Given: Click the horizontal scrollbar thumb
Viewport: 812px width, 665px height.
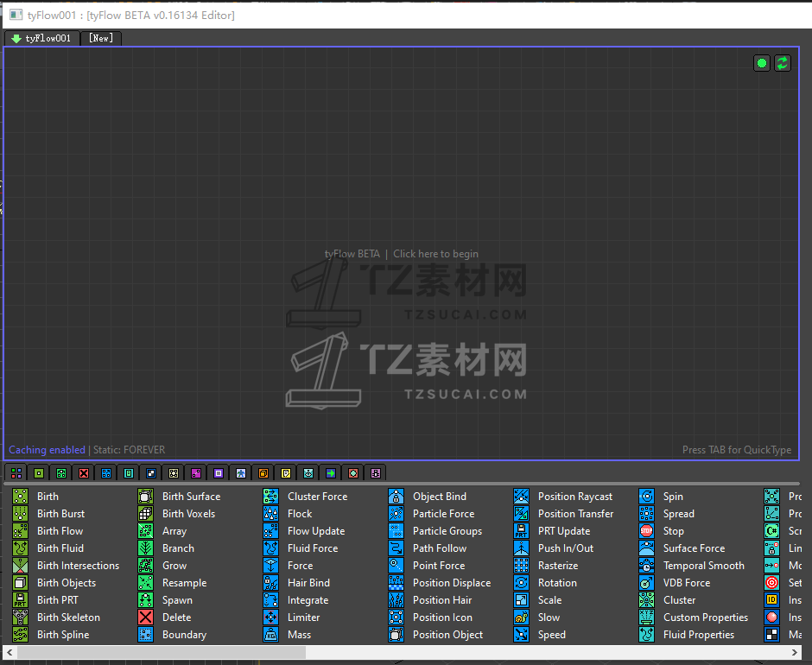Looking at the screenshot, I should [x=161, y=653].
